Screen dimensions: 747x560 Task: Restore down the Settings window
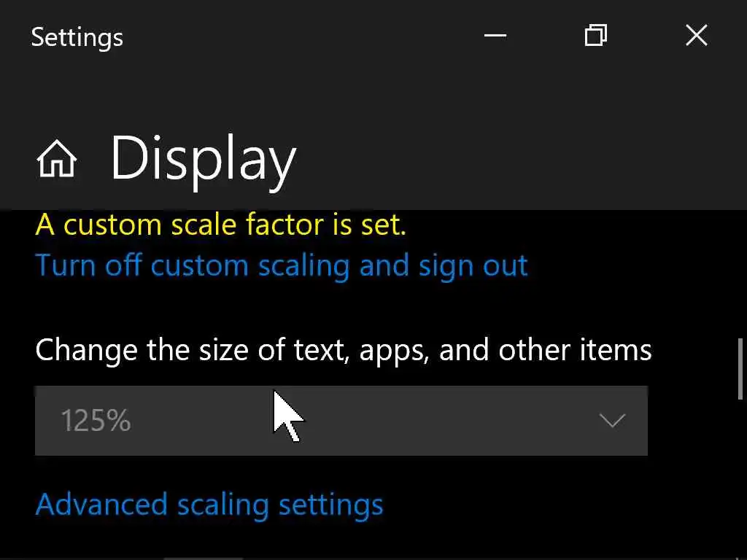[x=596, y=35]
